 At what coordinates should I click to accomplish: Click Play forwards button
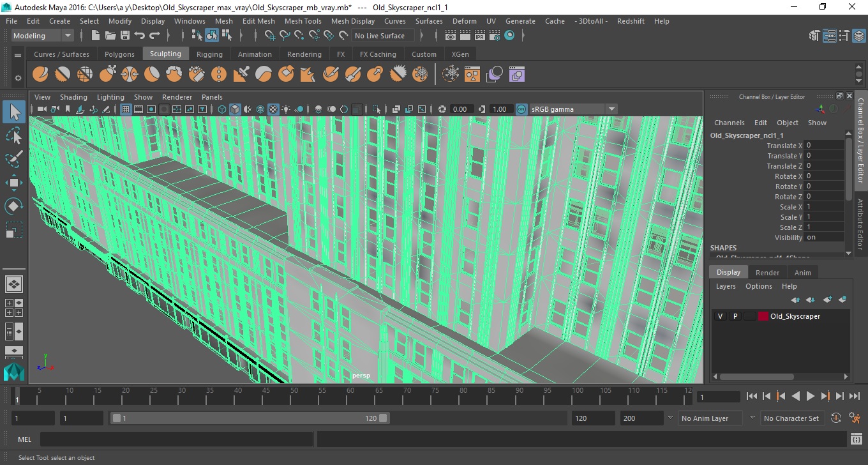[x=811, y=396]
